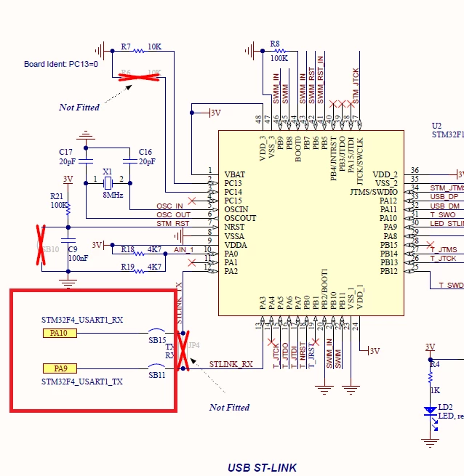Click the STM_JTCK net label at top

pyautogui.click(x=356, y=86)
